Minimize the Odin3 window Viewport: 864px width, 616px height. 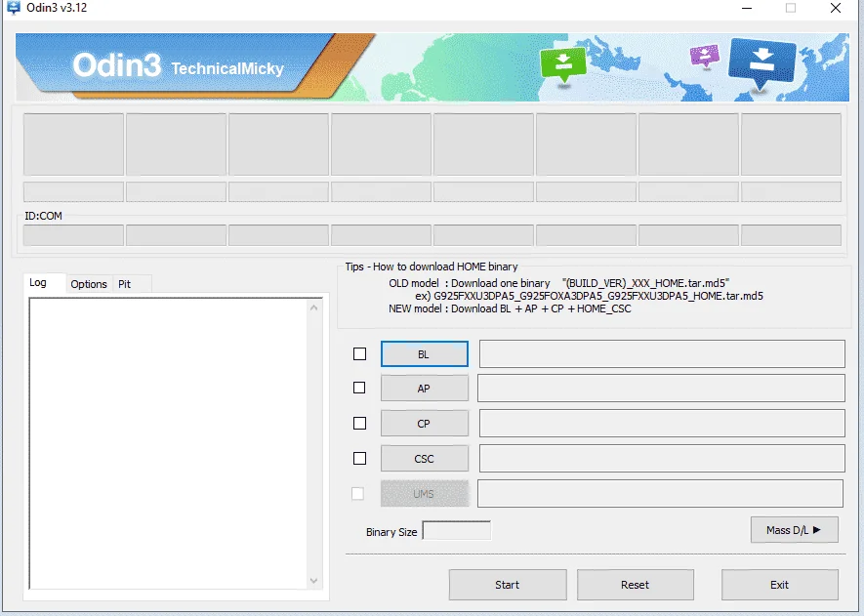(x=747, y=8)
